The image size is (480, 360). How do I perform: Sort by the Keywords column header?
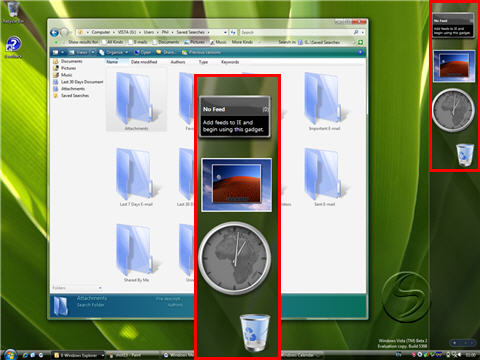(x=230, y=62)
